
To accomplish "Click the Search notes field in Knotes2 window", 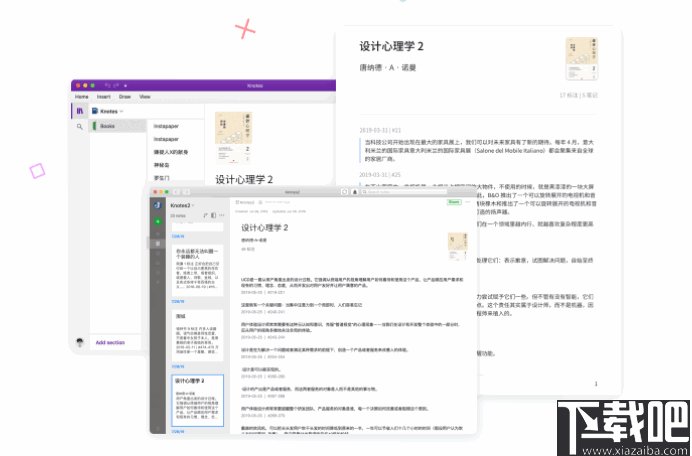I will tap(404, 192).
